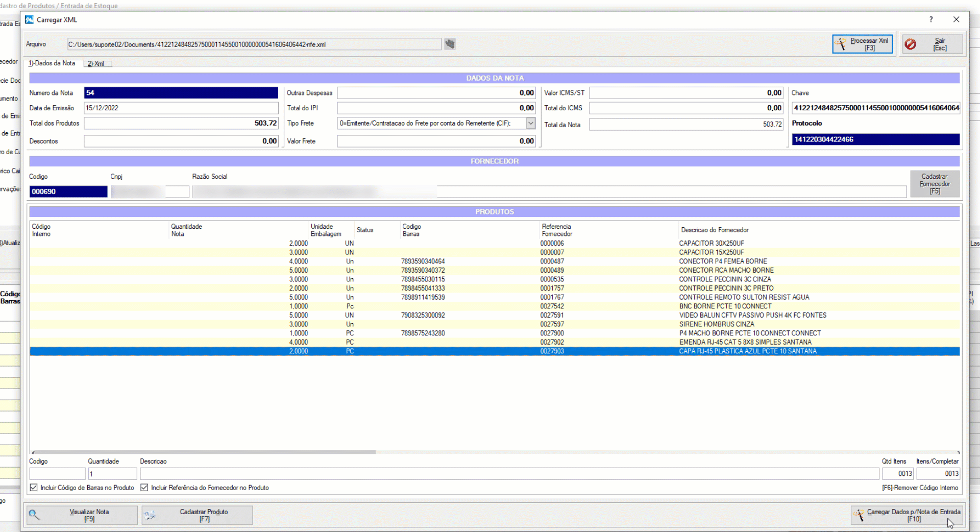Click the Protocolo field
Image resolution: width=980 pixels, height=532 pixels.
pos(876,139)
